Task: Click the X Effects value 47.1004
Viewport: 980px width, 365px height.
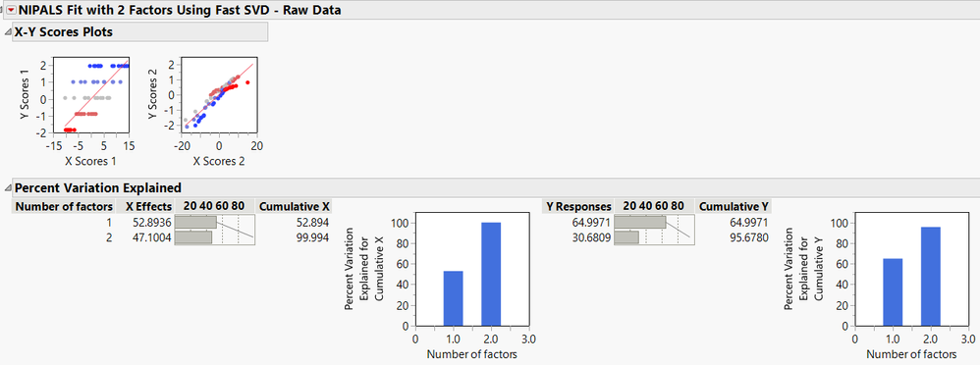Action: click(152, 236)
